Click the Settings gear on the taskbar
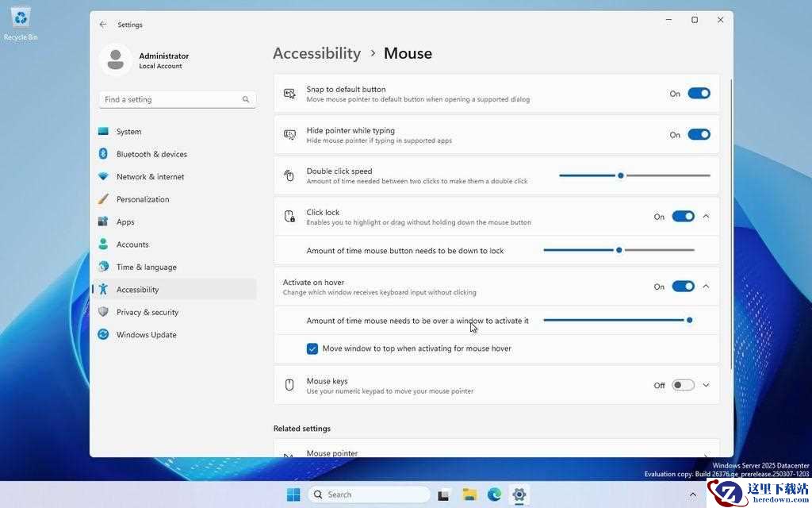Viewport: 812px width, 508px height. [519, 495]
